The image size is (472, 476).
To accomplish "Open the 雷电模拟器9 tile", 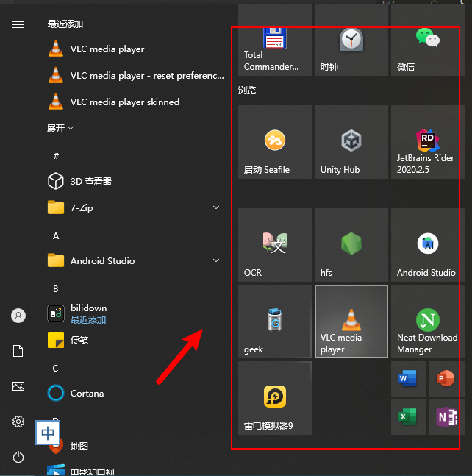I will 275,398.
